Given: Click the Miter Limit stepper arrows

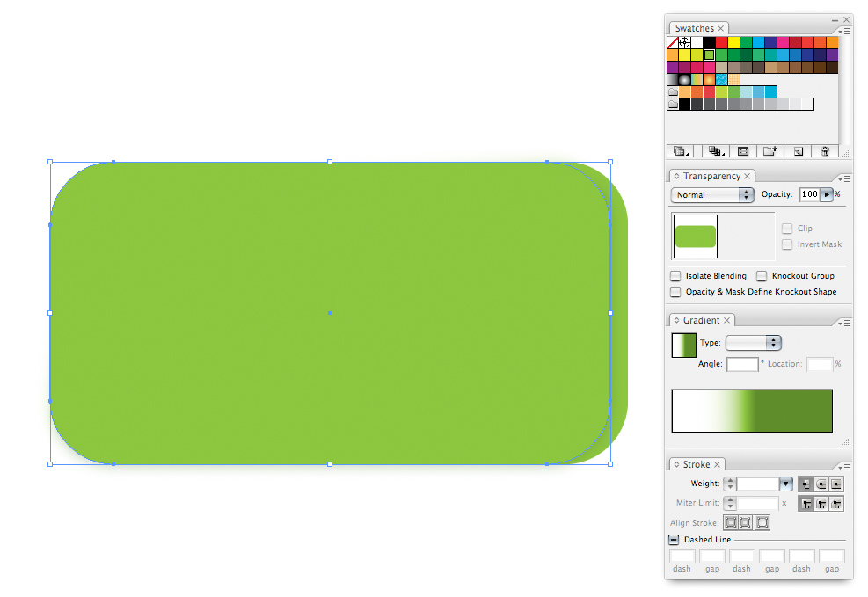Looking at the screenshot, I should pyautogui.click(x=730, y=503).
